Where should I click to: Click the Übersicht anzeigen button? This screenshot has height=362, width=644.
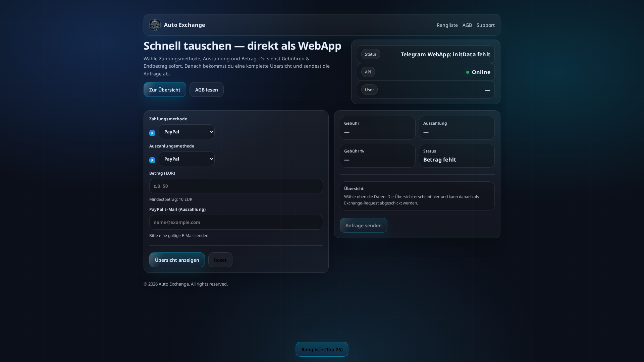pos(177,260)
